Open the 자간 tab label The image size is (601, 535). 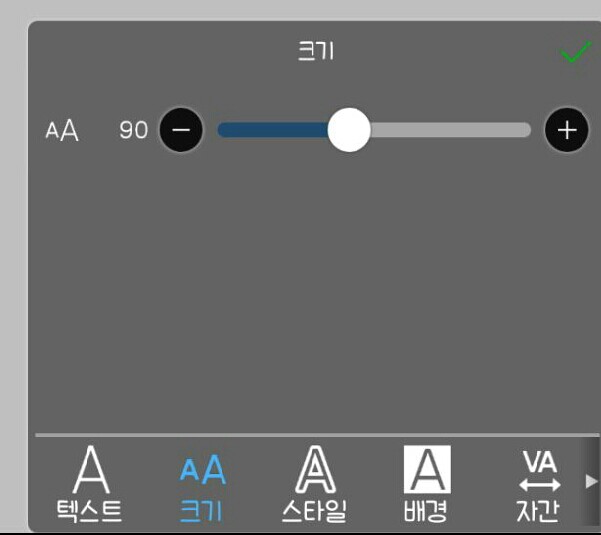538,512
